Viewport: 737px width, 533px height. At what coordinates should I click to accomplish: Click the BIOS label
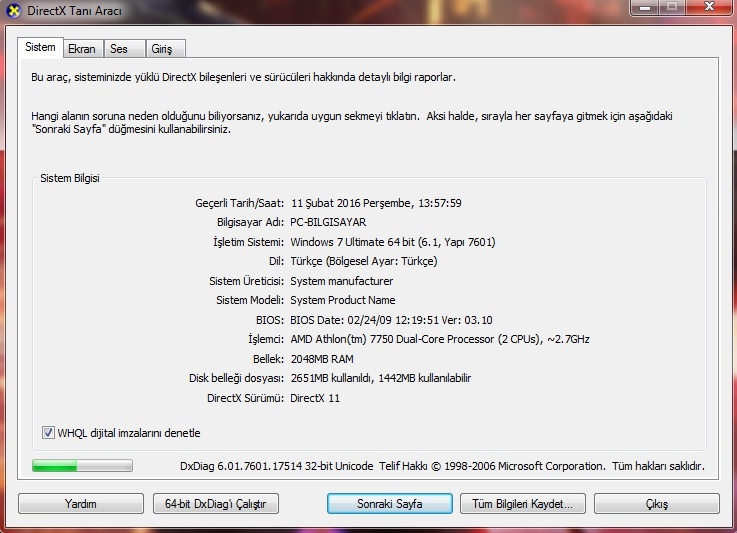tap(269, 320)
